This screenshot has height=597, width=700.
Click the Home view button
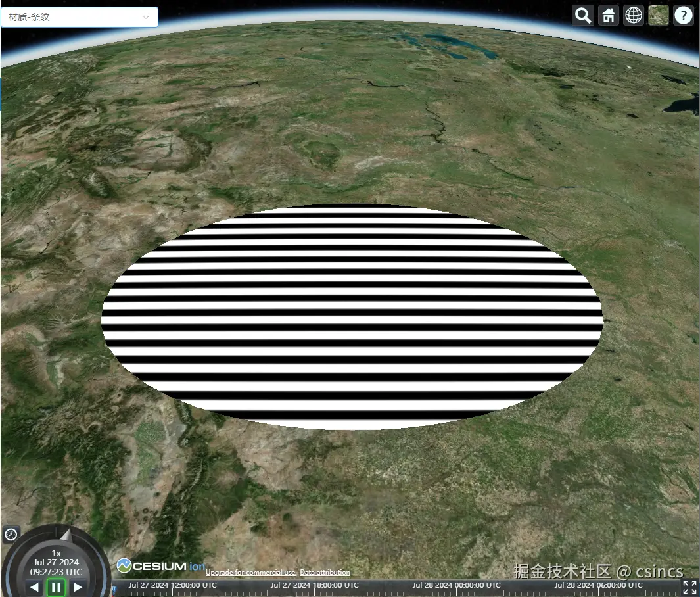(609, 15)
